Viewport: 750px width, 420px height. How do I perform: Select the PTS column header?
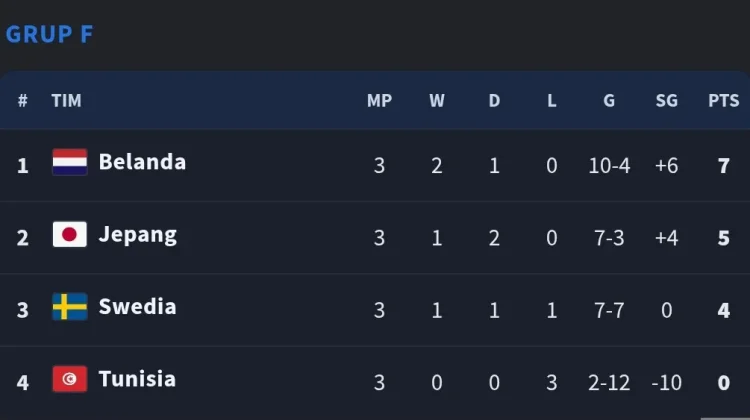coord(724,100)
